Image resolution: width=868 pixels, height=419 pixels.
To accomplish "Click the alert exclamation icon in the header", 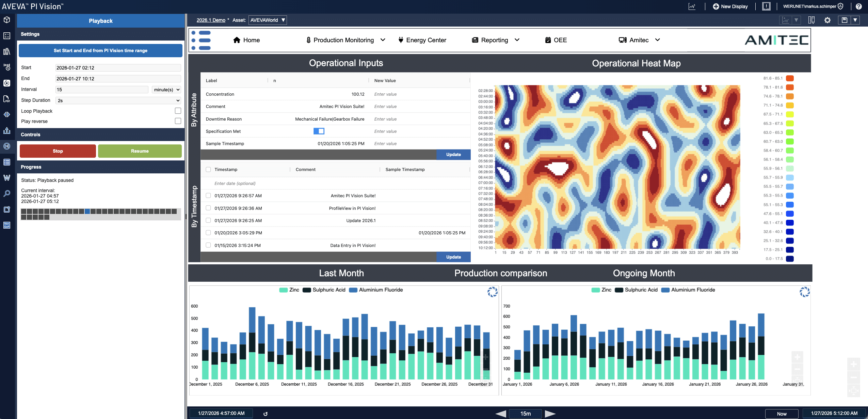I will click(x=766, y=6).
